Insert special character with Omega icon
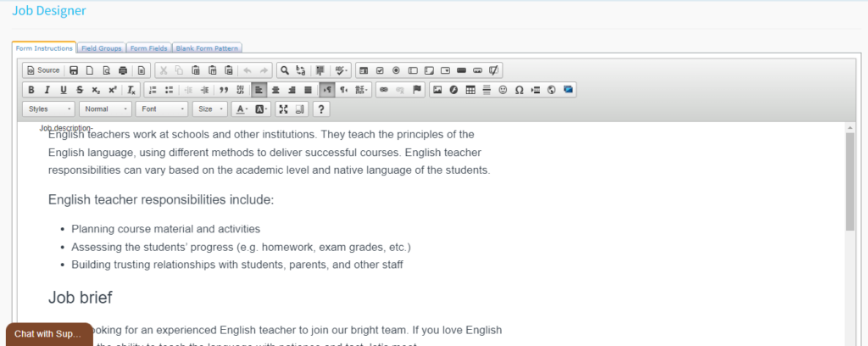 coord(519,90)
